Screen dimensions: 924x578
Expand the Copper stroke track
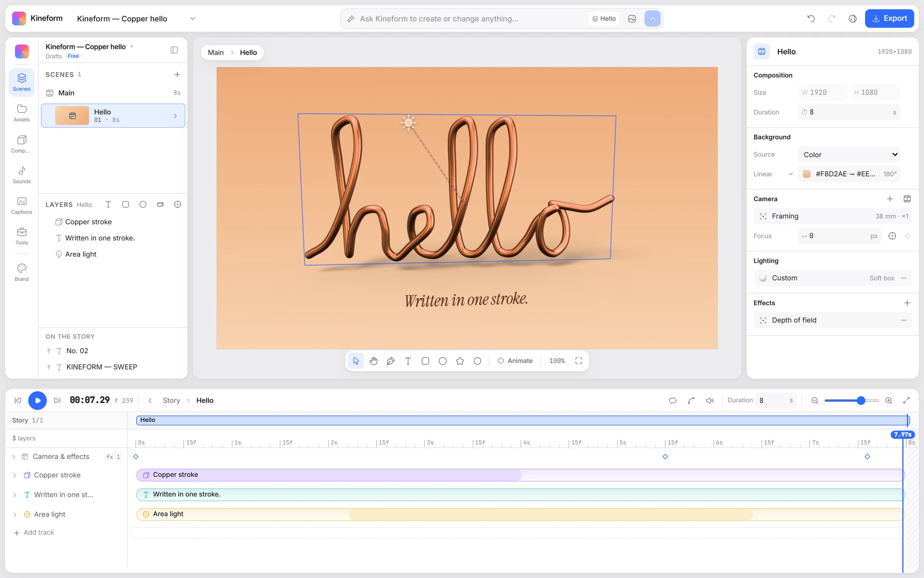click(x=15, y=475)
